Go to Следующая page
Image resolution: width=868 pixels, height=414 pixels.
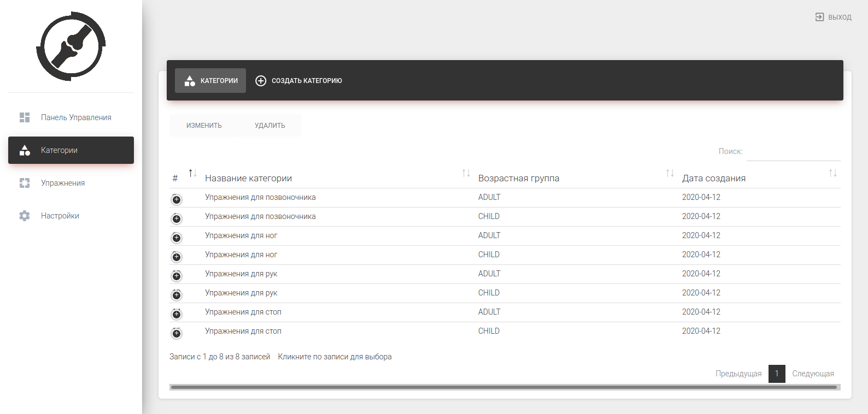(x=813, y=374)
